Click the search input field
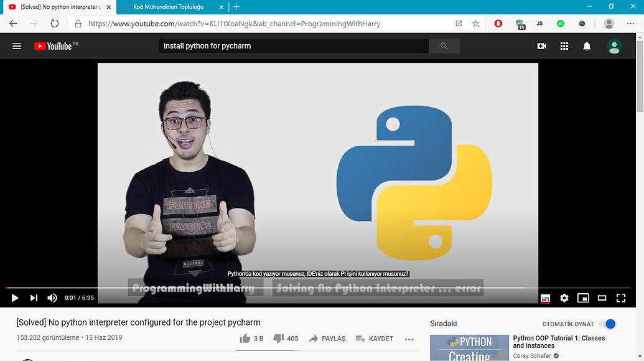Viewport: 644px width, 361px height. 292,45
